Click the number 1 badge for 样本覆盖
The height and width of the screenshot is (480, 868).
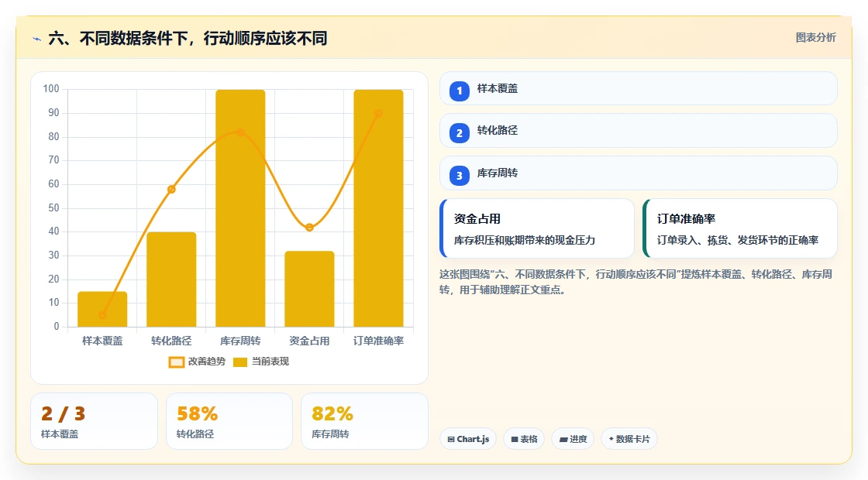point(460,91)
